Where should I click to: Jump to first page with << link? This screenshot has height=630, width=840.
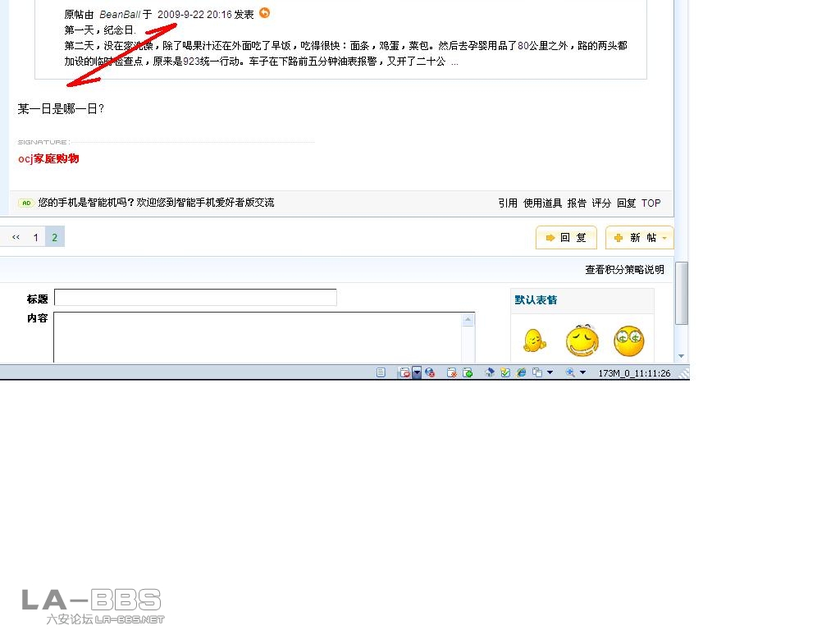pos(16,237)
